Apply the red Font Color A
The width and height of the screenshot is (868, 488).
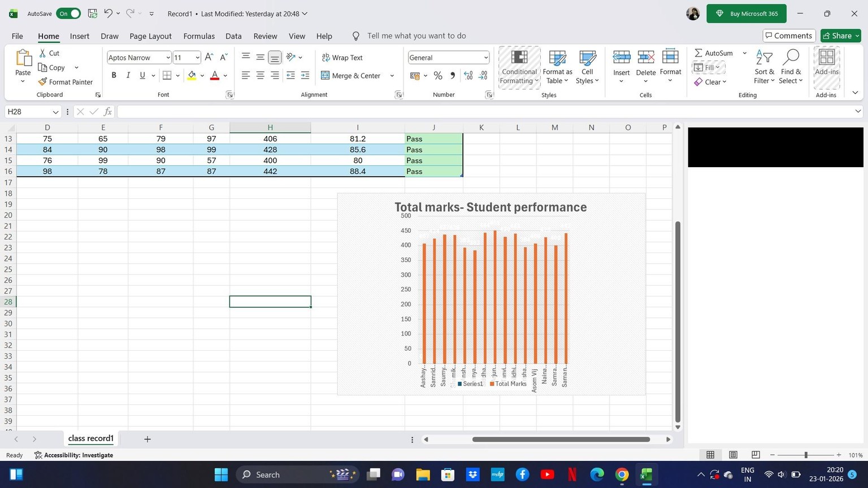point(215,75)
